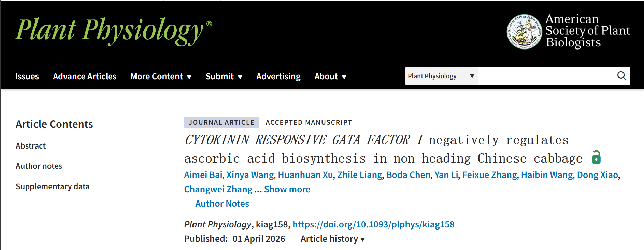Open author Changwei Zhang's details
Image resolution: width=644 pixels, height=250 pixels.
pyautogui.click(x=218, y=189)
